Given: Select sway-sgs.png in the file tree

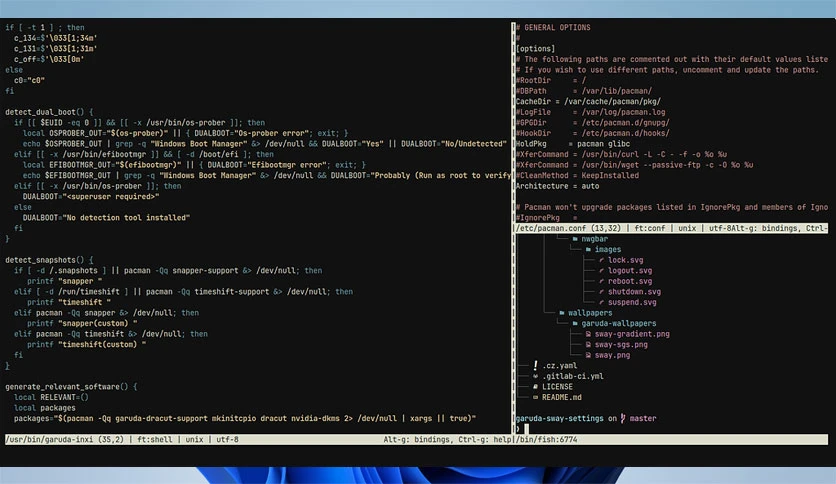Looking at the screenshot, I should (x=621, y=345).
